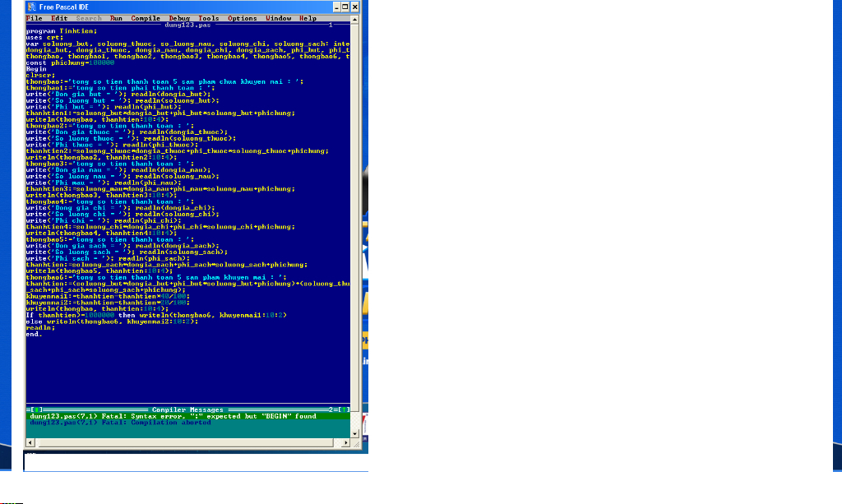The width and height of the screenshot is (842, 504).
Task: Click the 'Phi sach' write line
Action: tap(108, 259)
